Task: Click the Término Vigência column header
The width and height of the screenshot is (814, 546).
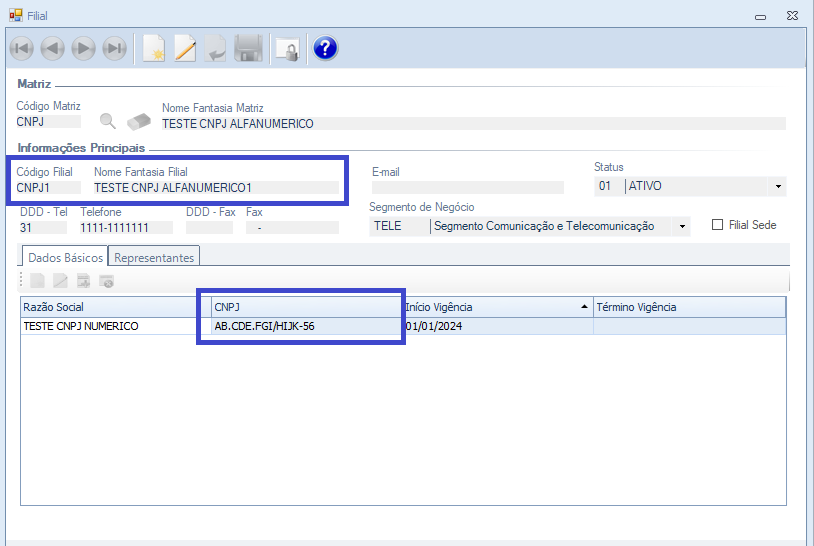Action: pos(689,307)
